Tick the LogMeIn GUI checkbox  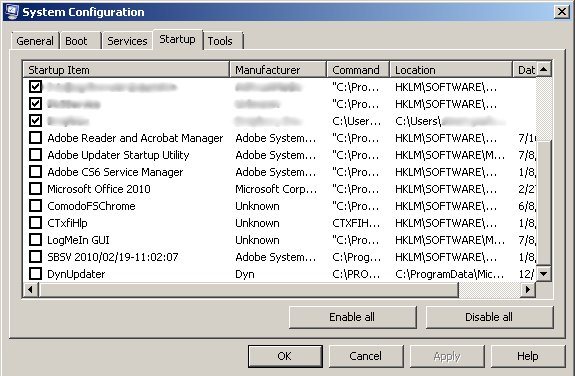click(35, 240)
